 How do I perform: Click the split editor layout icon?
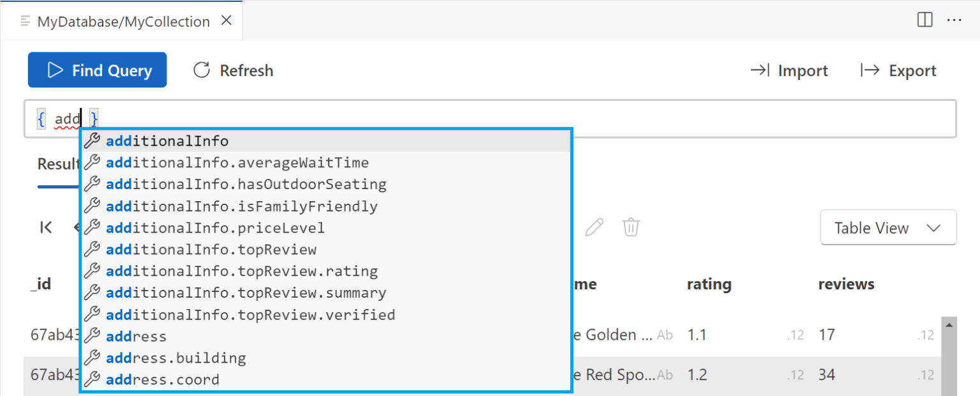[924, 20]
